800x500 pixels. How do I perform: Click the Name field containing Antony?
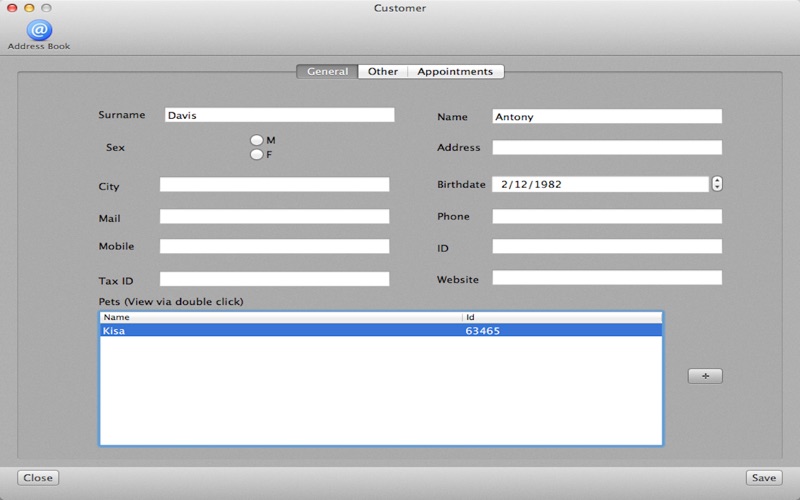pyautogui.click(x=607, y=116)
